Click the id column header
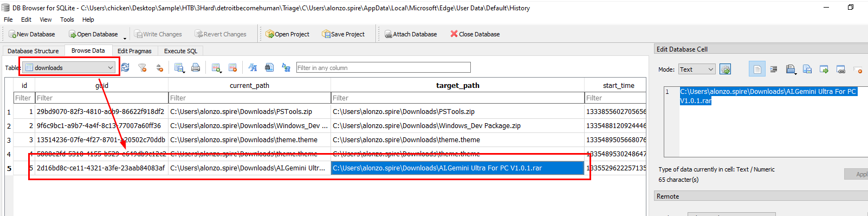Viewport: 868px width, 216px height. (24, 85)
